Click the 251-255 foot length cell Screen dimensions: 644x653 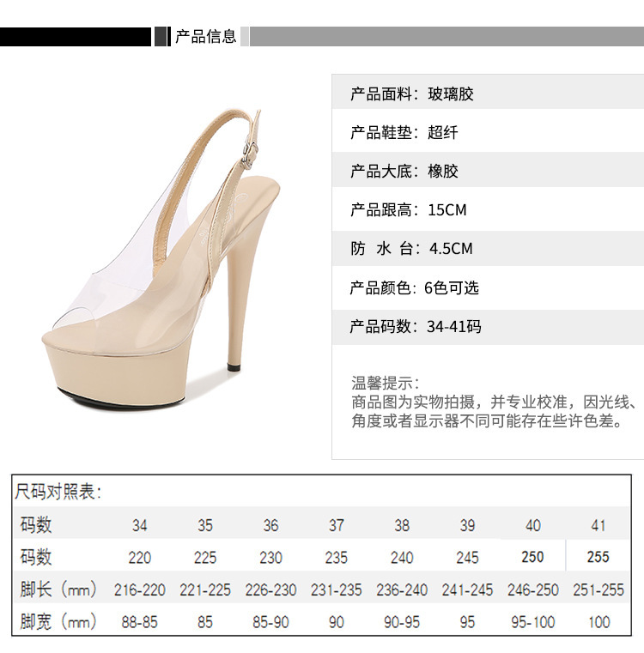(598, 590)
